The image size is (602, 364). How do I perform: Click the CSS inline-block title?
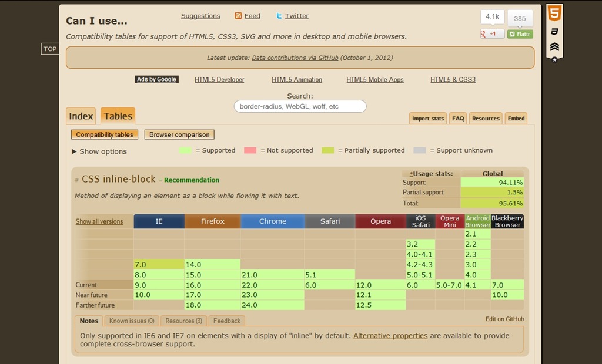click(119, 179)
